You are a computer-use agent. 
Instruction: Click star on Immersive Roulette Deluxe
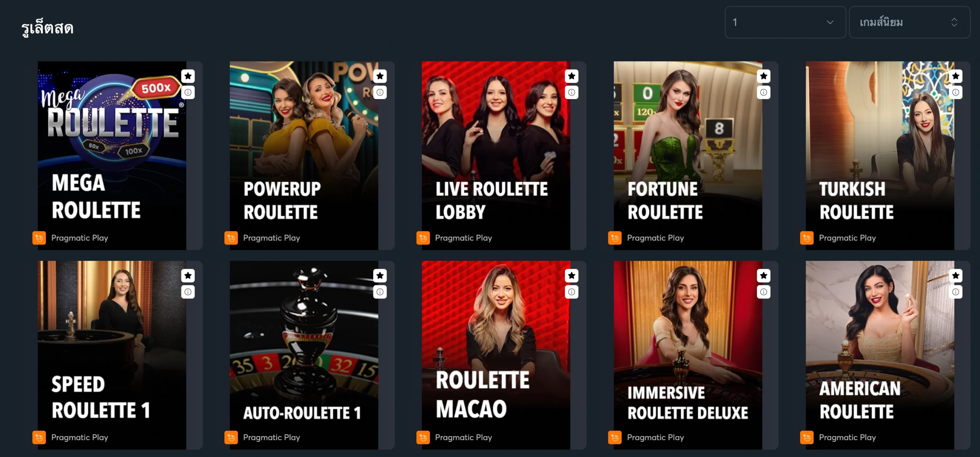[764, 275]
